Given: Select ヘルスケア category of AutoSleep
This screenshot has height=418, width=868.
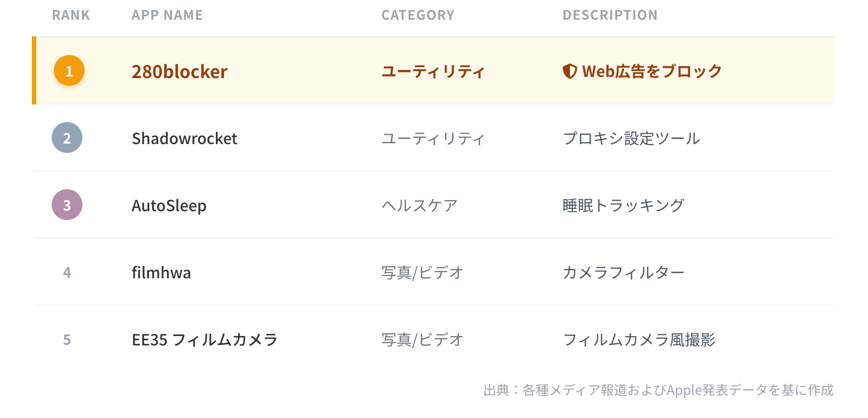Looking at the screenshot, I should click(420, 206).
